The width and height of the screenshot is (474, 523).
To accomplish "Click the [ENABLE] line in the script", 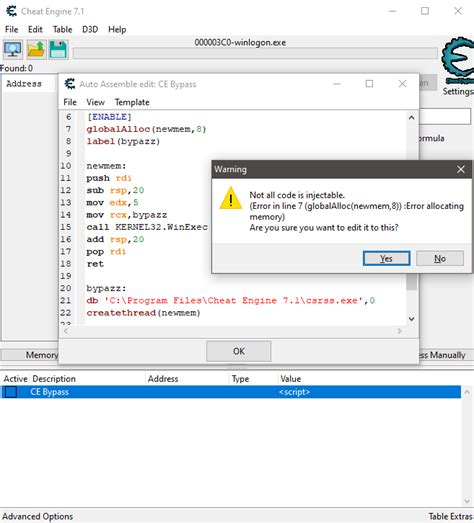I will (109, 117).
